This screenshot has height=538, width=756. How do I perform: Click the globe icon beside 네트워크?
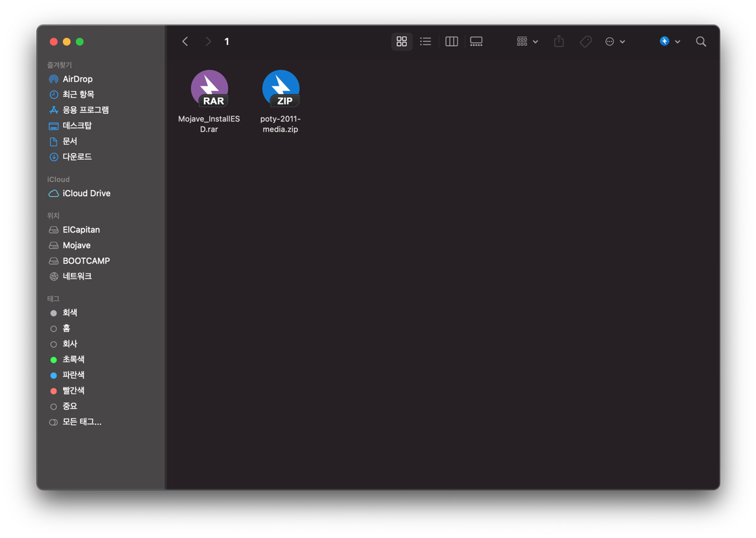(x=53, y=277)
